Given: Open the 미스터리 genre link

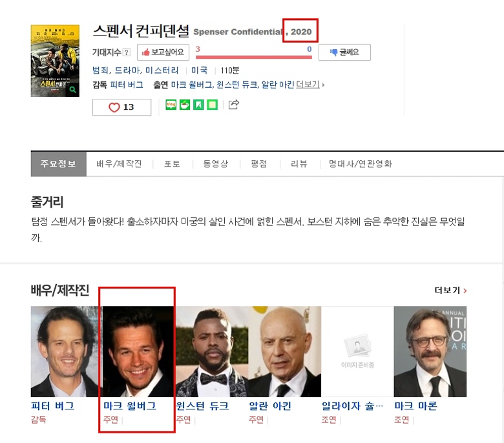Looking at the screenshot, I should tap(164, 70).
